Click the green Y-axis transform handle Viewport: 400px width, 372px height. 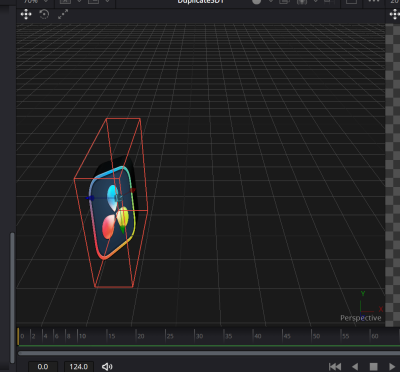[122, 230]
